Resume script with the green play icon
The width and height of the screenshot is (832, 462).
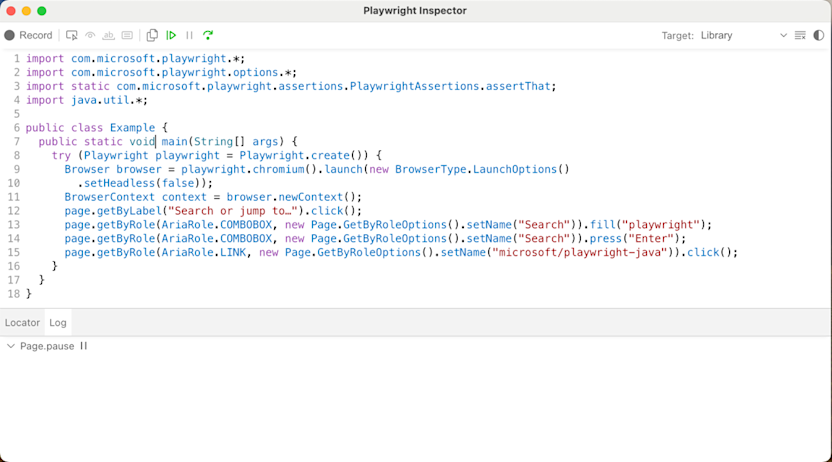(x=171, y=36)
